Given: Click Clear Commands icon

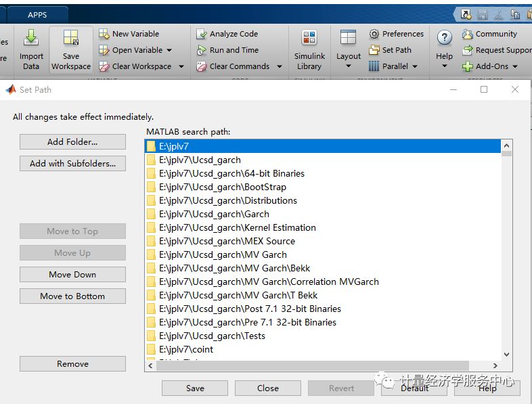Looking at the screenshot, I should 201,66.
